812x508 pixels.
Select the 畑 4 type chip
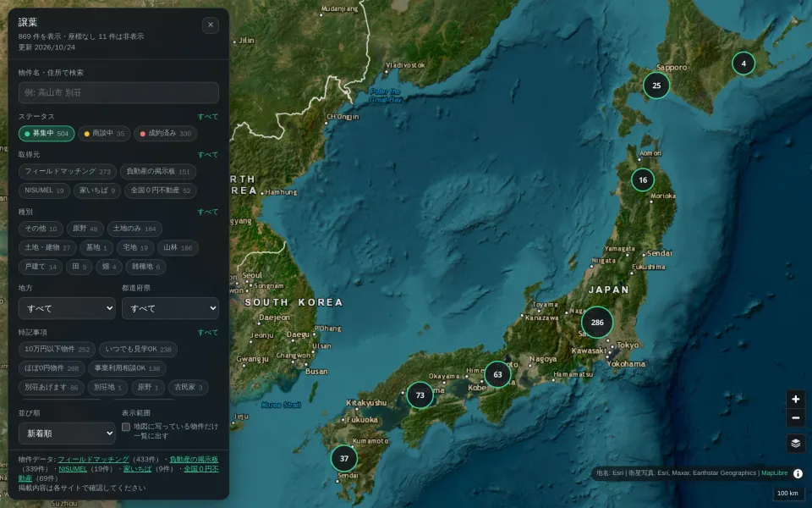[109, 267]
